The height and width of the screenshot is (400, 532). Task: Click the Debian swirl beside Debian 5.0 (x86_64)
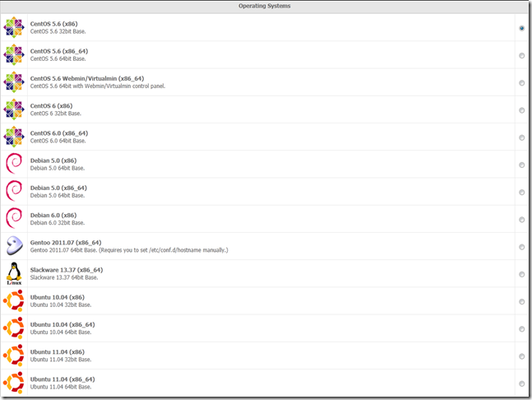tap(14, 192)
